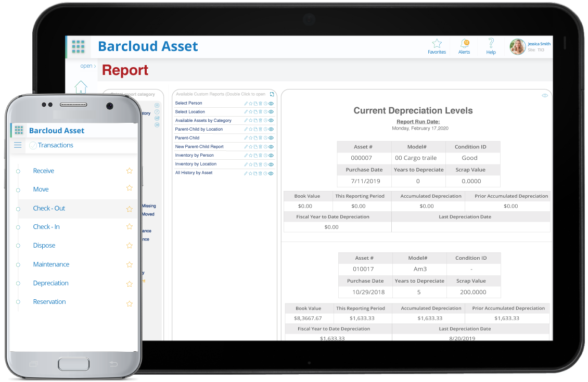Favorite the All History by Asset report

coord(250,173)
